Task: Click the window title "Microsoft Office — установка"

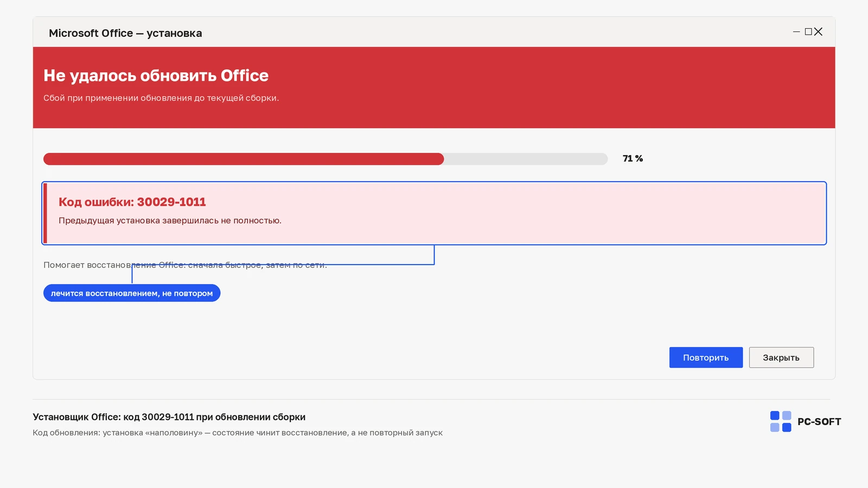Action: [x=125, y=33]
